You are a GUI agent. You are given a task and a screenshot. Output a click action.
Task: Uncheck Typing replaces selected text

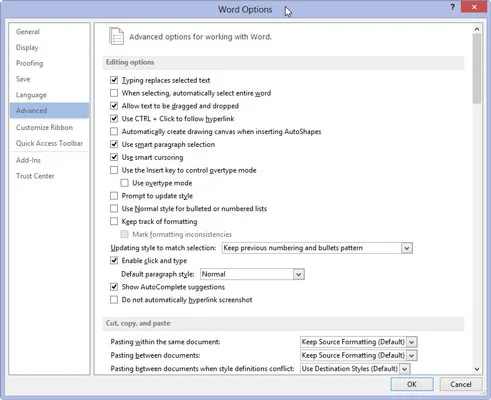tap(114, 80)
